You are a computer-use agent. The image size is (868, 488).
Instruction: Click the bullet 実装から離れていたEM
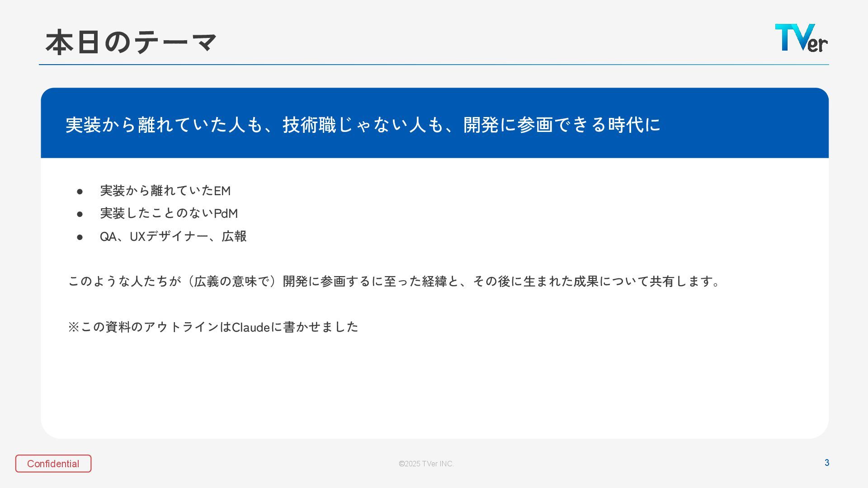165,191
